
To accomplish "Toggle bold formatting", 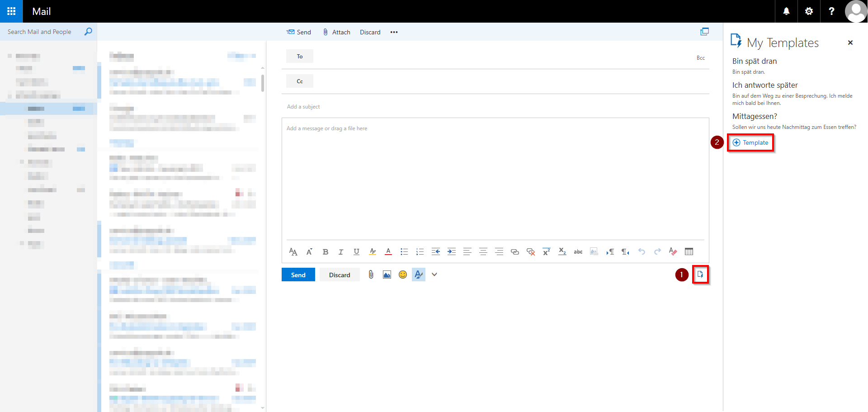I will click(x=325, y=252).
